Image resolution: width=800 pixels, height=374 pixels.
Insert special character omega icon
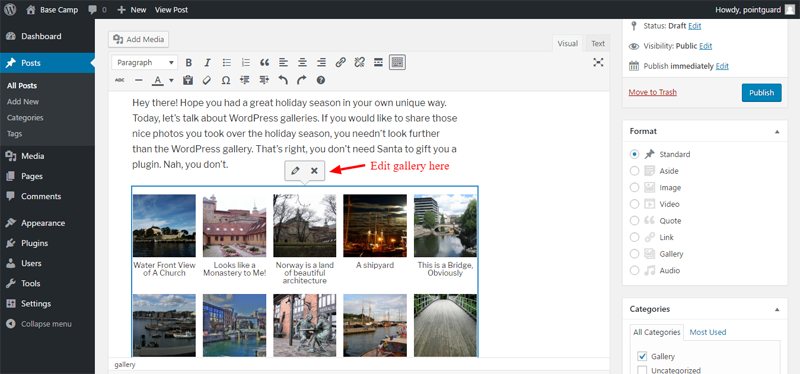[226, 80]
